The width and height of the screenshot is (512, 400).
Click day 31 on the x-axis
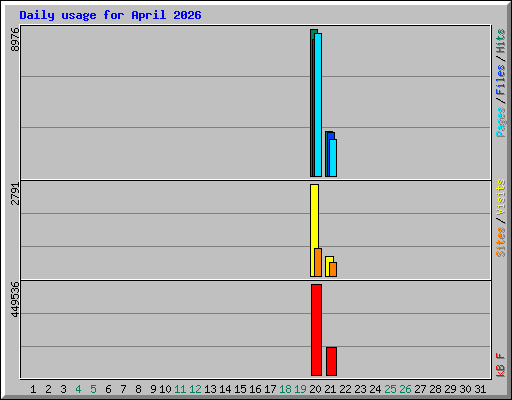480,389
